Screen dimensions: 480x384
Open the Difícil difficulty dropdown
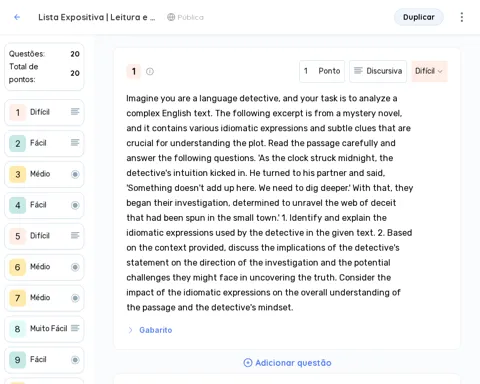point(429,71)
